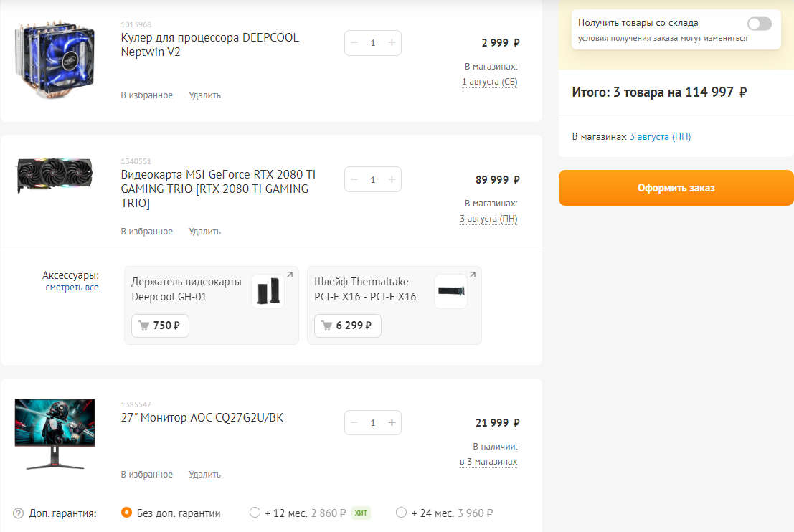Click the orange 'Оформить заказ' button
The width and height of the screenshot is (794, 532).
point(676,188)
